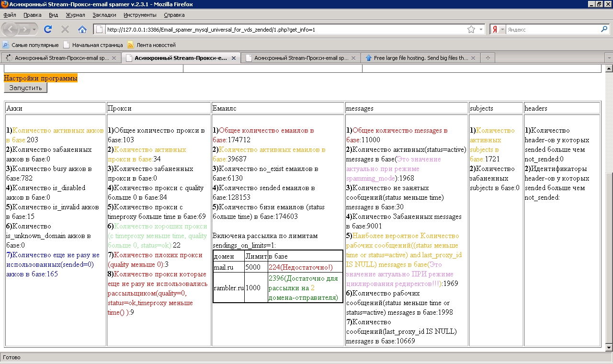This screenshot has height=364, width=613.
Task: Click 'Количество Забаненных messages' line
Action: pos(404,221)
